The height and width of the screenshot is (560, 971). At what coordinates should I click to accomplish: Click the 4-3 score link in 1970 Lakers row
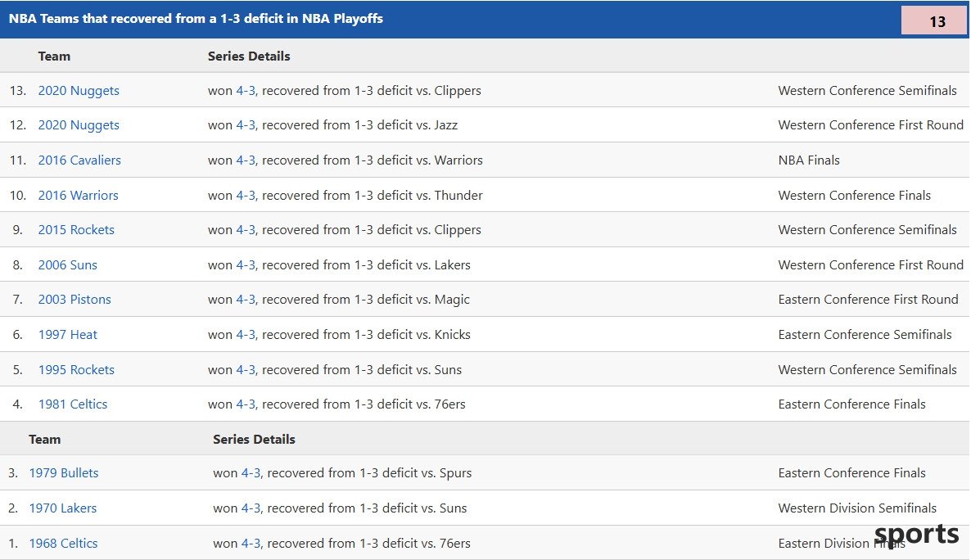pyautogui.click(x=251, y=508)
